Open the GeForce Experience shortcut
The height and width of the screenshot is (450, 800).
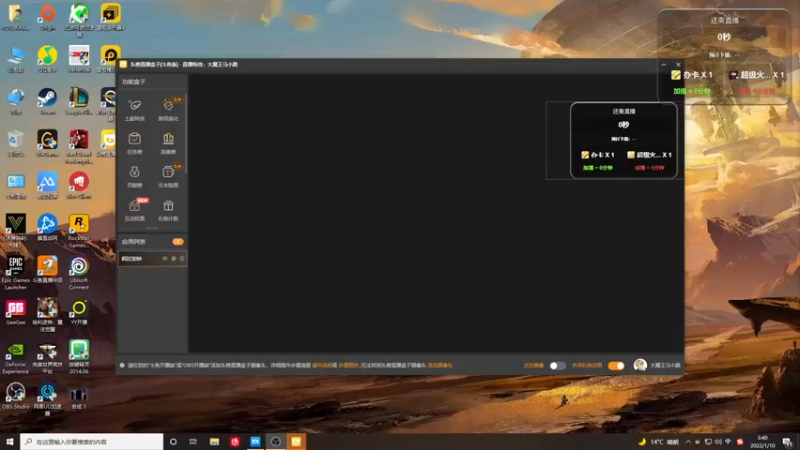[15, 358]
